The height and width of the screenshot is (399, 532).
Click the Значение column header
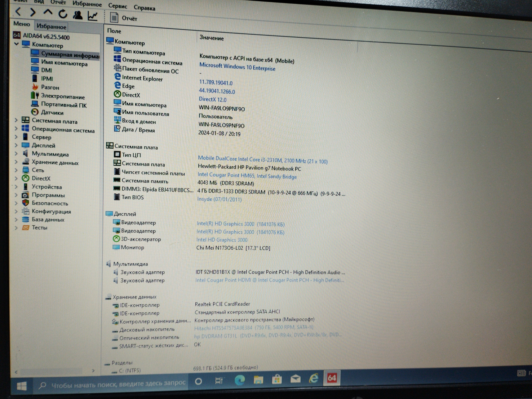pos(212,38)
